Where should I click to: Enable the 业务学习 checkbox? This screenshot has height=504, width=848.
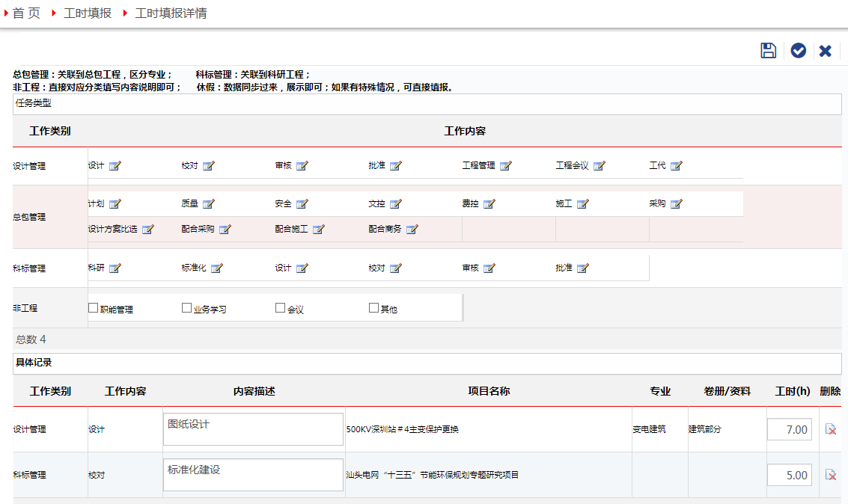tap(187, 308)
